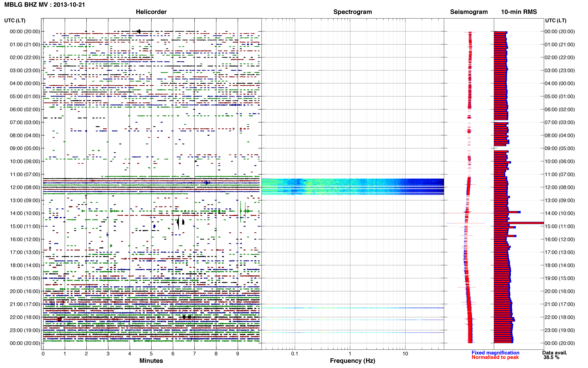Click the thin spectrogram line near 21:00

click(x=352, y=308)
